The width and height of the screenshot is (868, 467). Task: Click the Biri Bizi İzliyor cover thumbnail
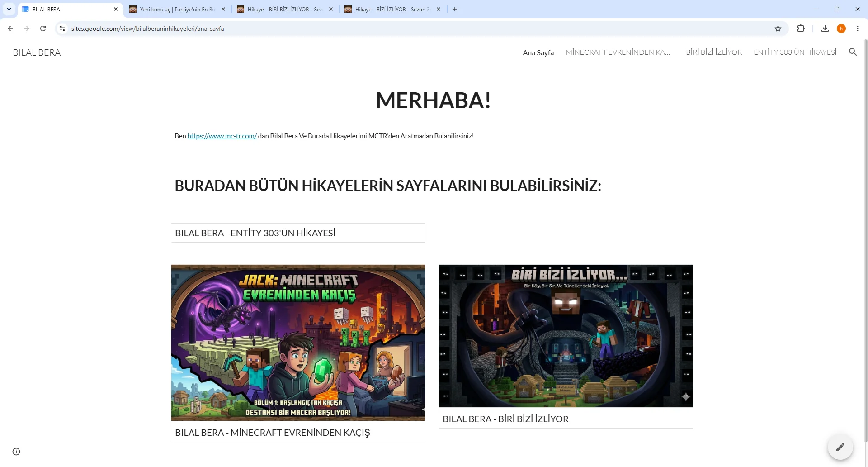point(566,336)
